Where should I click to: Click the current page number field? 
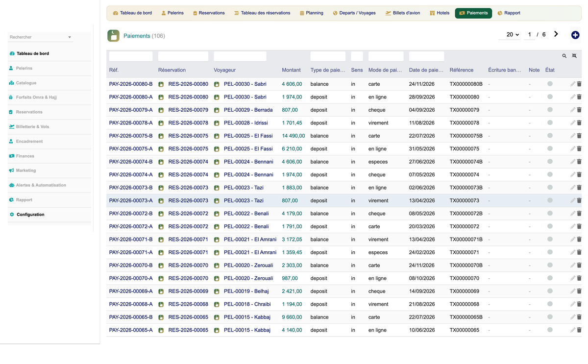[x=529, y=35]
